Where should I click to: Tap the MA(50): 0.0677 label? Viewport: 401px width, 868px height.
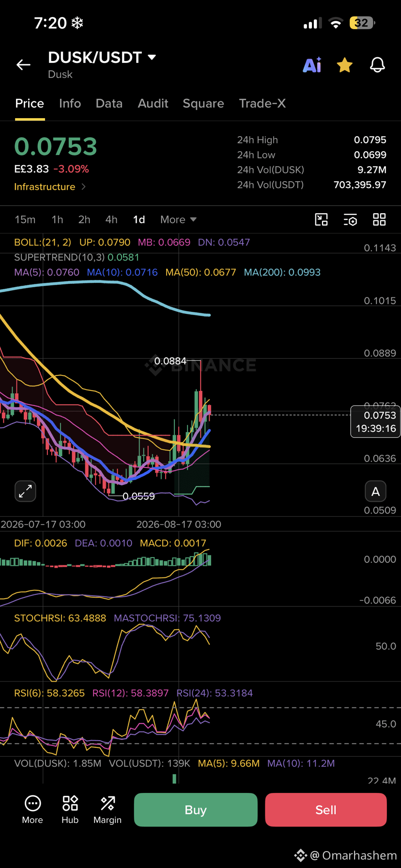[200, 272]
